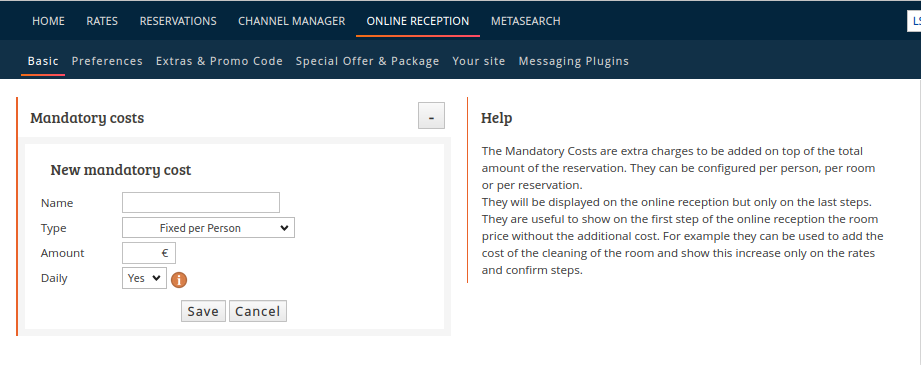Switch to the Basic tab
The image size is (921, 365).
pyautogui.click(x=43, y=61)
